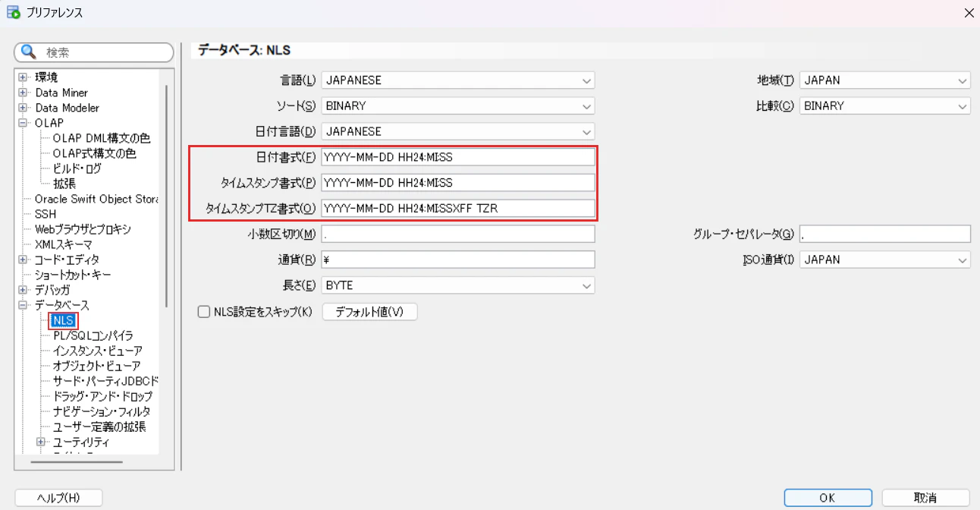Expand the デバッガ tree node
This screenshot has height=510, width=980.
pyautogui.click(x=23, y=290)
